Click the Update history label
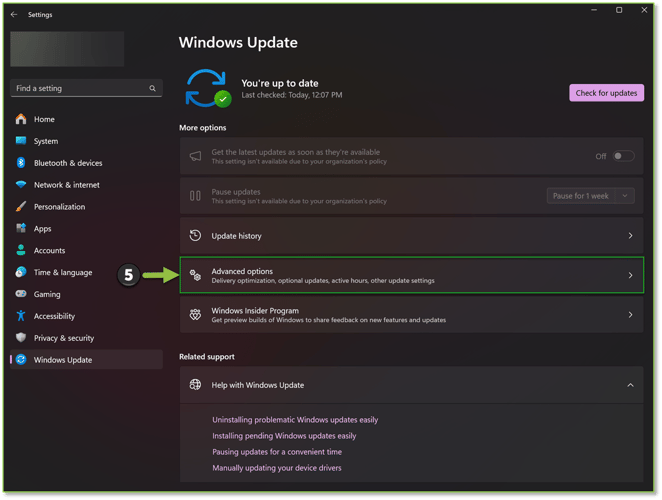662x500 pixels. pyautogui.click(x=236, y=236)
